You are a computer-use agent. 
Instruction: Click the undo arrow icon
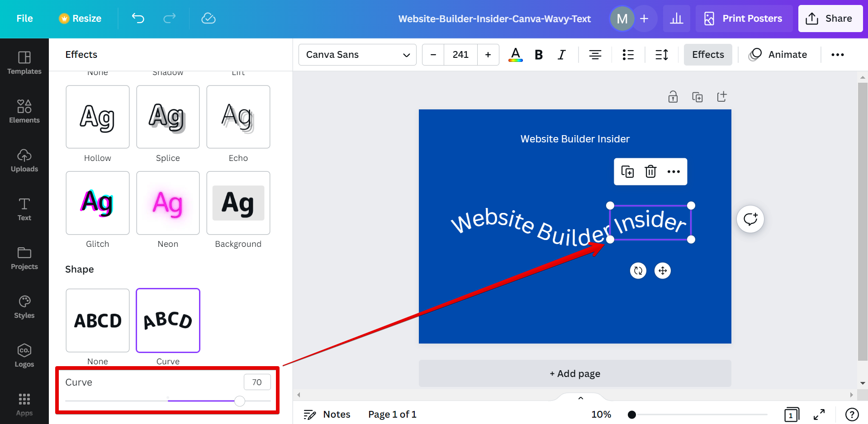point(138,19)
